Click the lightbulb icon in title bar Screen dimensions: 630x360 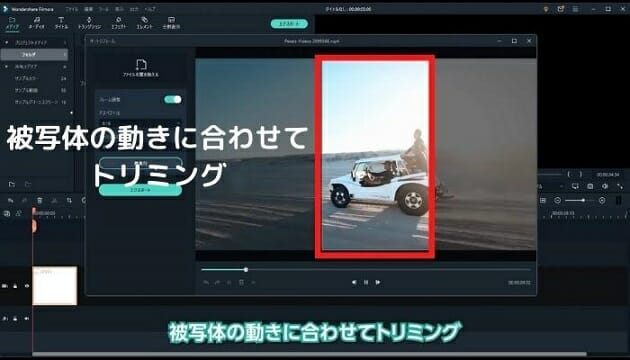(x=546, y=9)
